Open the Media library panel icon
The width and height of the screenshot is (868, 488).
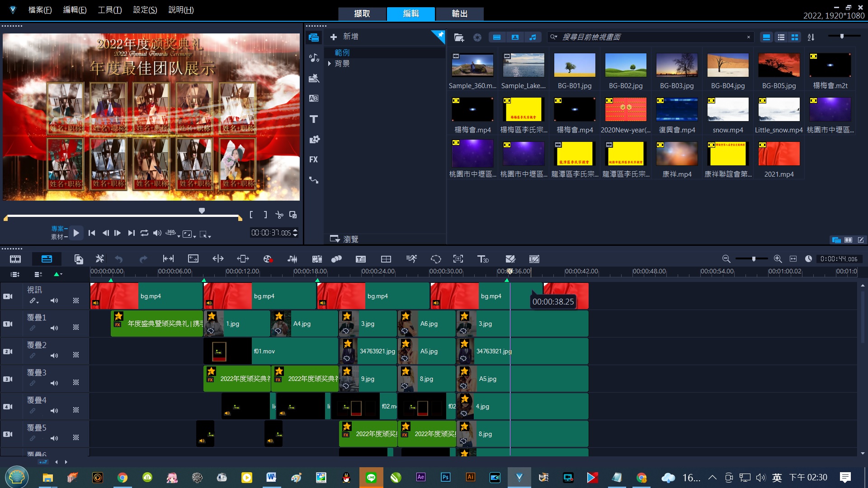[x=314, y=38]
